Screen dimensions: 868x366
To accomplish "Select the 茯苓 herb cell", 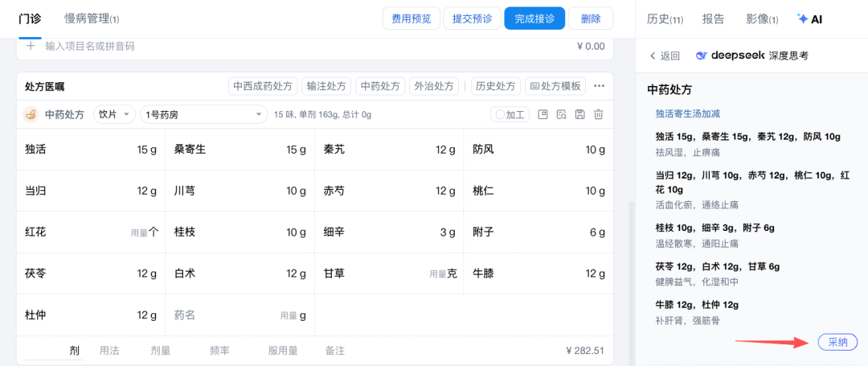I will [91, 273].
